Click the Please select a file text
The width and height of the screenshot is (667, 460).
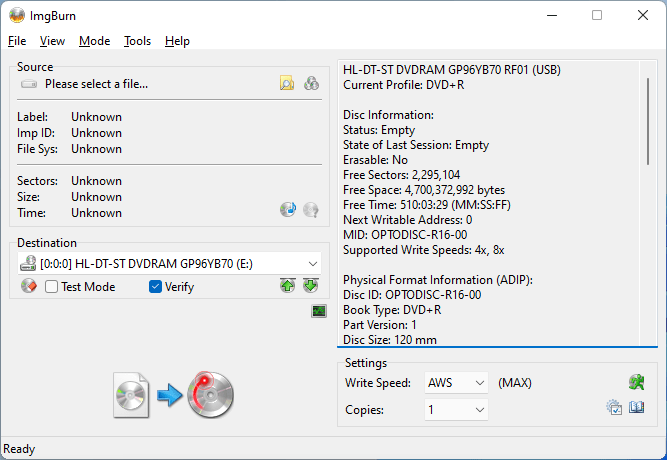tap(97, 84)
